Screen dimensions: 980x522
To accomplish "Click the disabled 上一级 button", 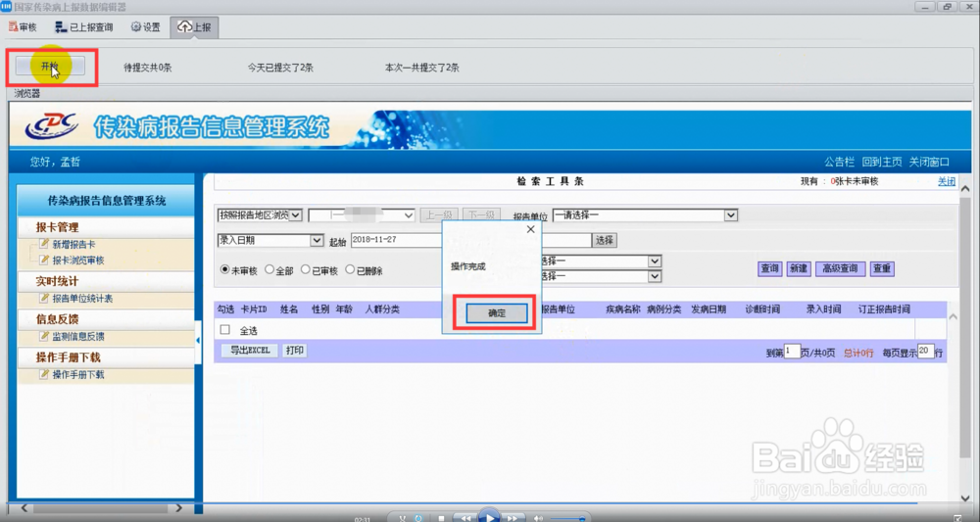I will click(x=439, y=214).
